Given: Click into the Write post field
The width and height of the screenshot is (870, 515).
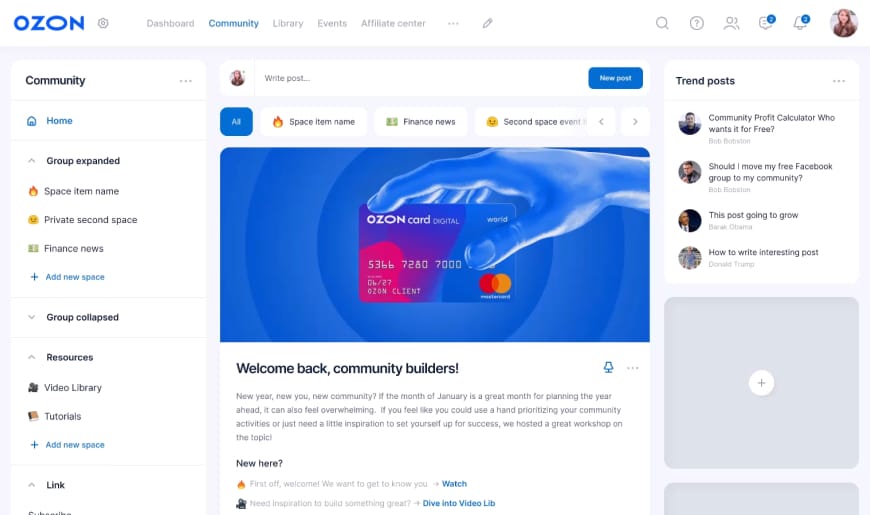Looking at the screenshot, I should 421,78.
